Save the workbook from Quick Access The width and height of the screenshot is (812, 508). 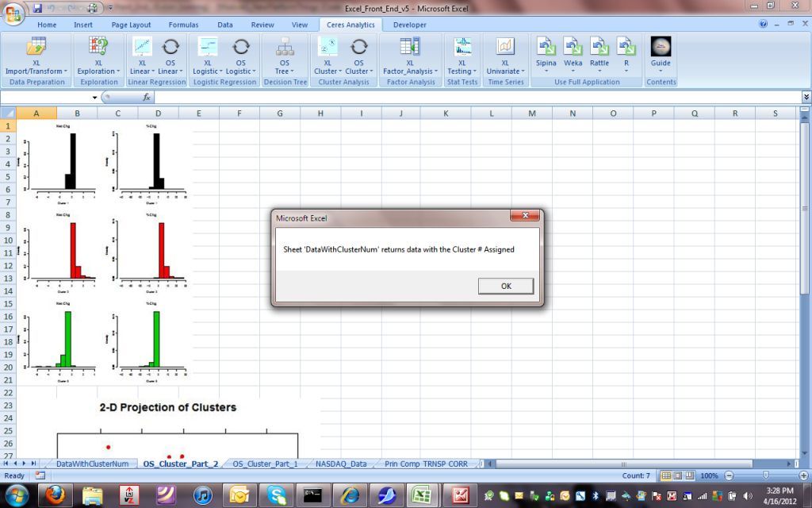coord(37,8)
